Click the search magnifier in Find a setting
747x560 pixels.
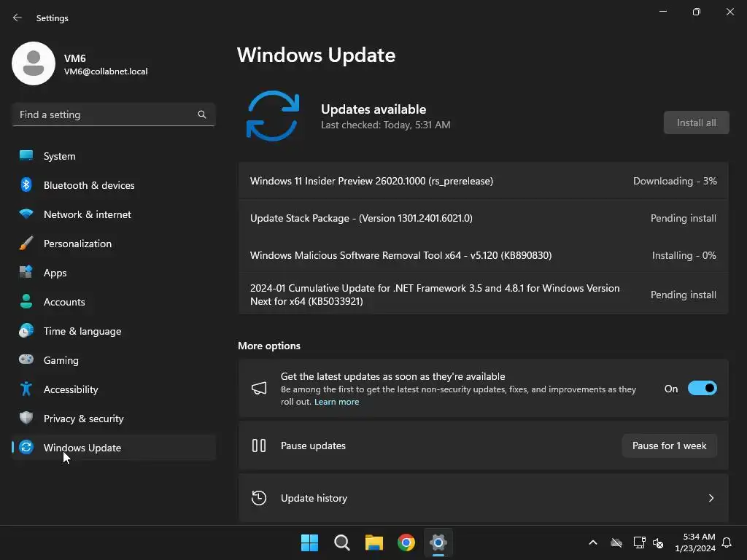coord(202,114)
